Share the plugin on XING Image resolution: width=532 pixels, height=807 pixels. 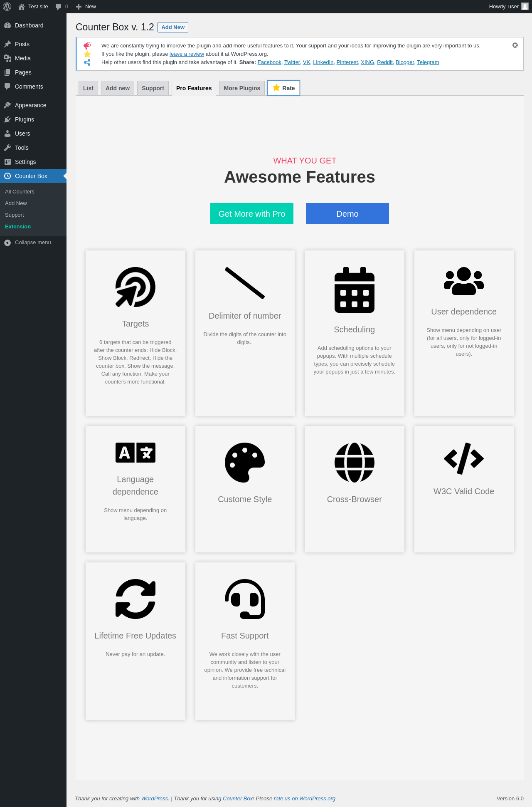tap(367, 62)
